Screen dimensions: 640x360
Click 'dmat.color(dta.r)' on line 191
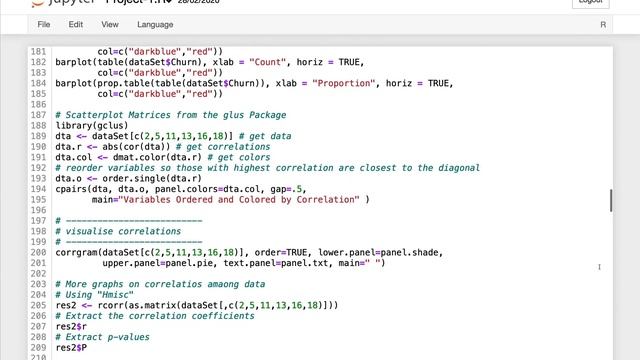(x=158, y=158)
